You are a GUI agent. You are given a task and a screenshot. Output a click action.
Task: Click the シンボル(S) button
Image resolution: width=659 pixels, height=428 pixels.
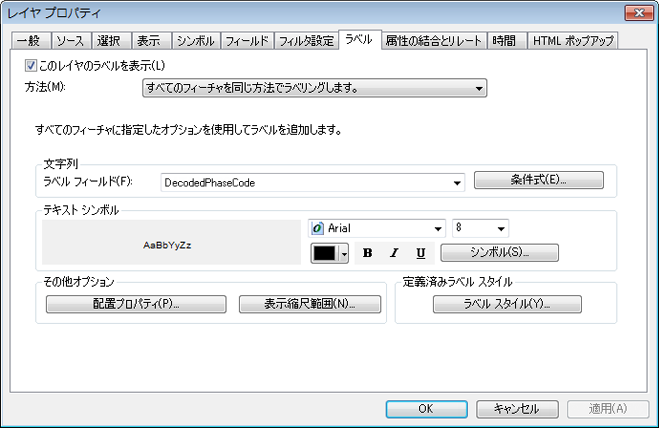click(499, 253)
